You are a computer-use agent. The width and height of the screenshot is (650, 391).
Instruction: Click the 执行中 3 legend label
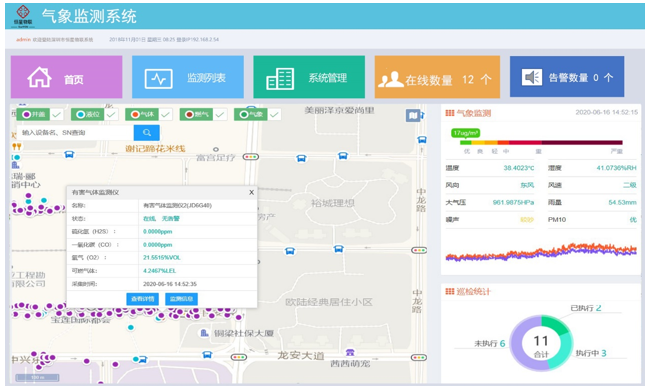591,353
